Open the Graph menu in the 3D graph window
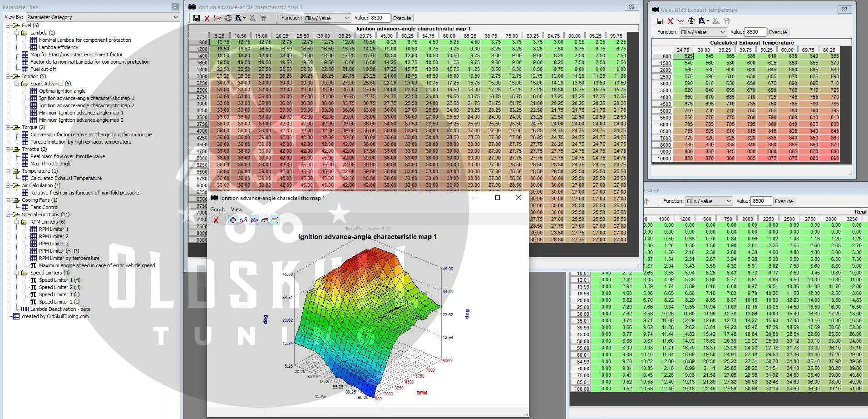Image resolution: width=868 pixels, height=419 pixels. [x=217, y=209]
